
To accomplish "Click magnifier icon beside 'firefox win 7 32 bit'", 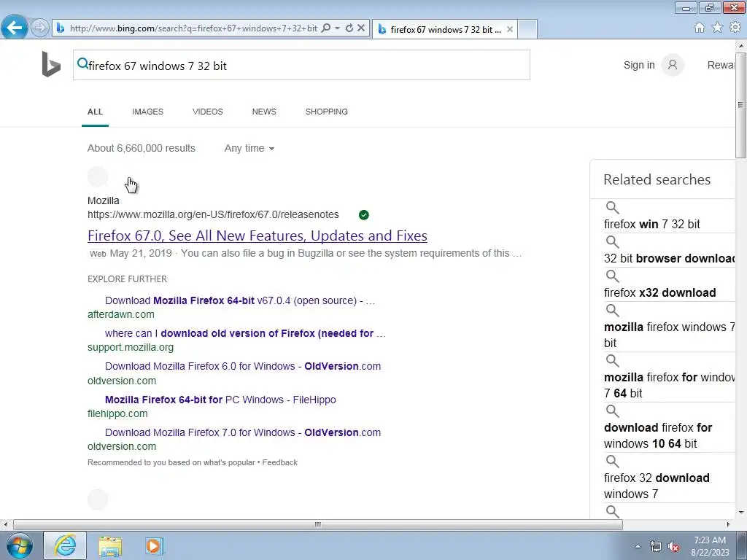I will coord(612,208).
